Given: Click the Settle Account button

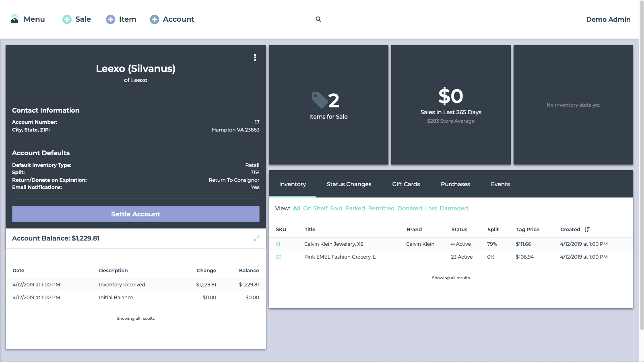Looking at the screenshot, I should click(x=136, y=214).
